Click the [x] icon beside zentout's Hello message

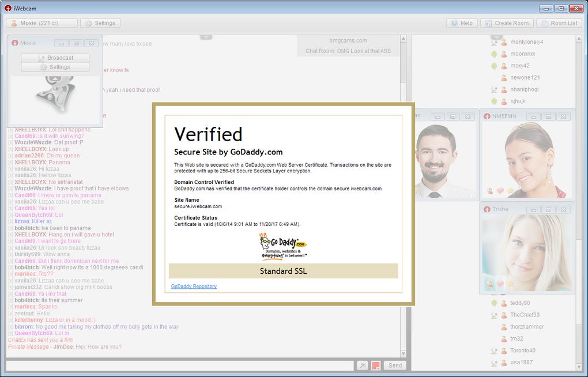point(10,314)
